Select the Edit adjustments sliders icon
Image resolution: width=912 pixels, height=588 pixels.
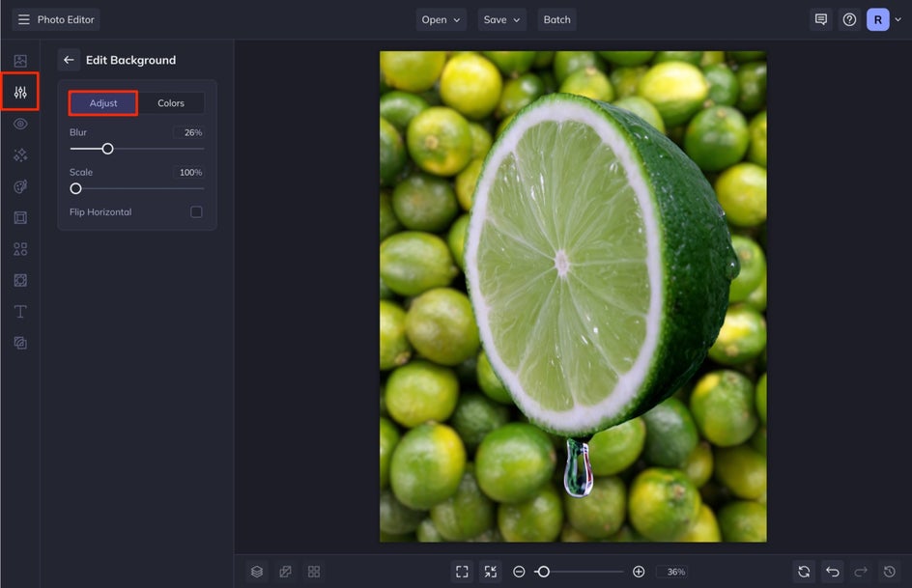[x=20, y=92]
